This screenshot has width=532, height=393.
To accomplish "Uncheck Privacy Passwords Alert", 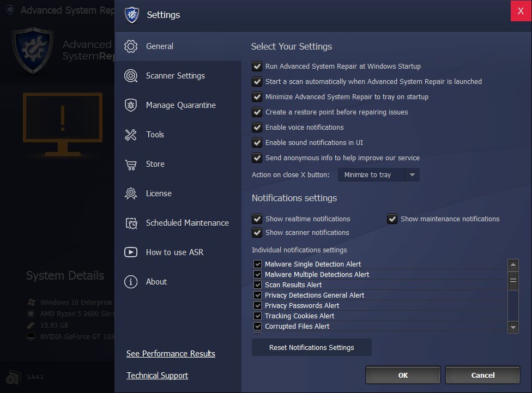I will tap(257, 305).
